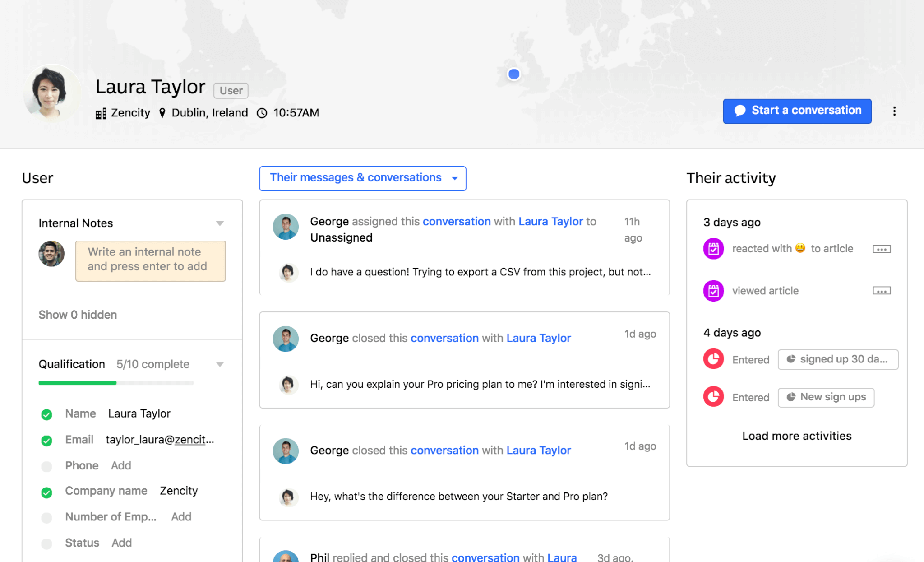Click empty circle next to Number of Emp...

click(46, 518)
